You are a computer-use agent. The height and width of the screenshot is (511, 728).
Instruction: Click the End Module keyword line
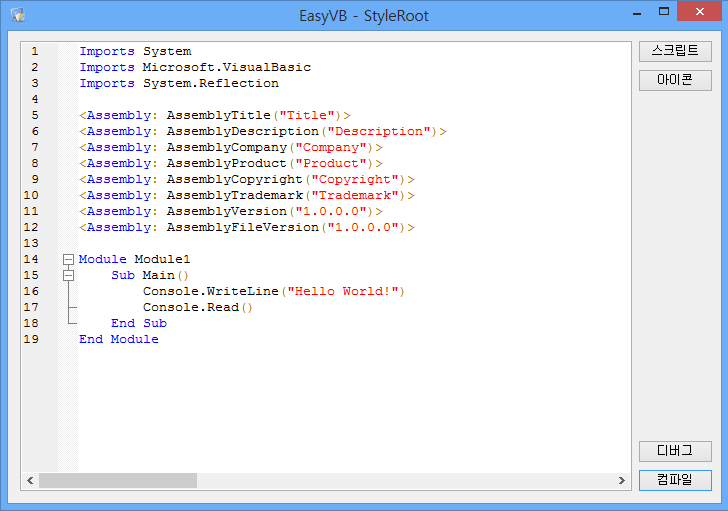pyautogui.click(x=118, y=339)
